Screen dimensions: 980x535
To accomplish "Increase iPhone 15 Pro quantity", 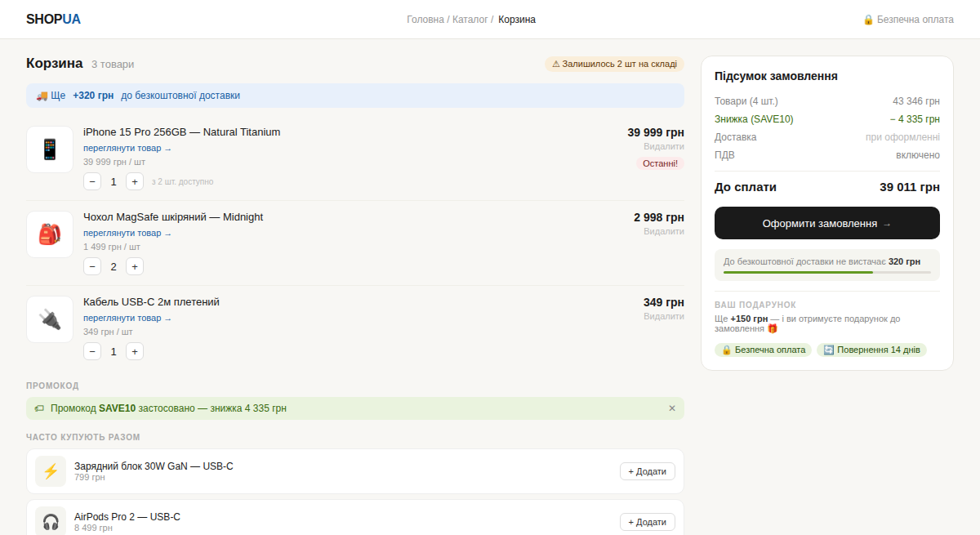I will [135, 181].
